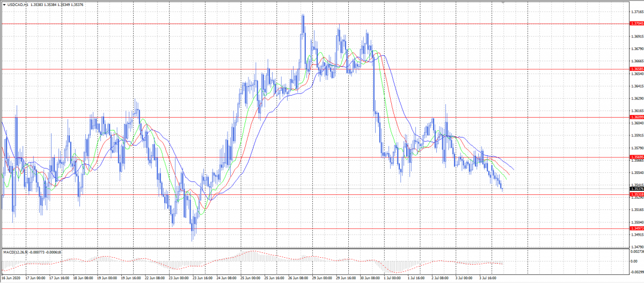This screenshot has width=644, height=283.
Task: Click the 18 Jun 08:00 time label
Action: 83,279
